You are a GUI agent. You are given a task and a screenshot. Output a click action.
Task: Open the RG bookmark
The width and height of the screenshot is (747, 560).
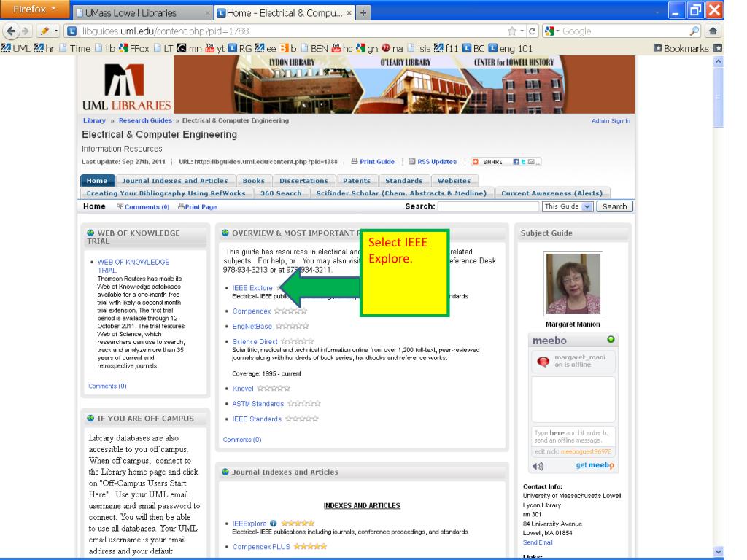239,49
